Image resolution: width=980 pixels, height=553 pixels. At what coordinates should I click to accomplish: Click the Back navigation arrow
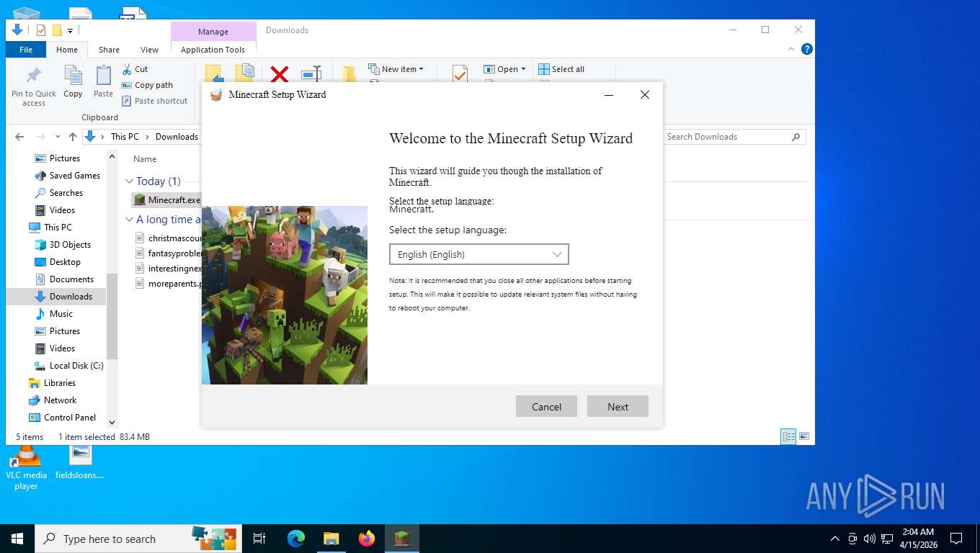point(19,137)
